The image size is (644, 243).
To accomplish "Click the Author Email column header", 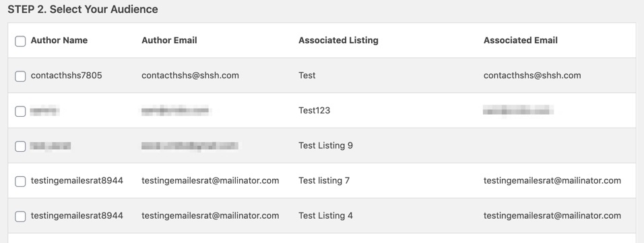I will [x=169, y=40].
